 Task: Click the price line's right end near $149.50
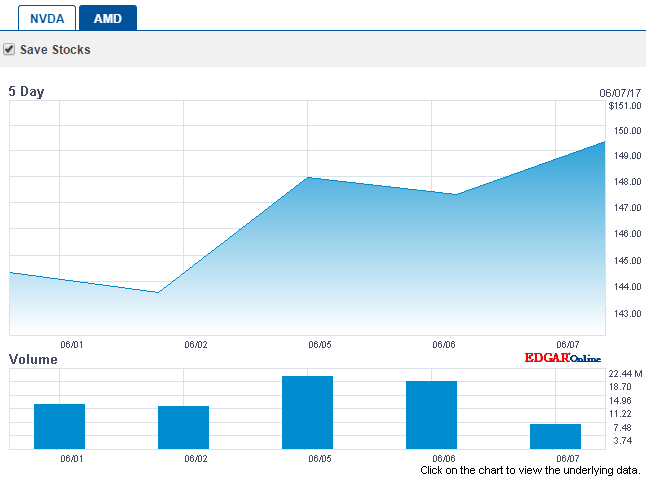click(x=603, y=142)
